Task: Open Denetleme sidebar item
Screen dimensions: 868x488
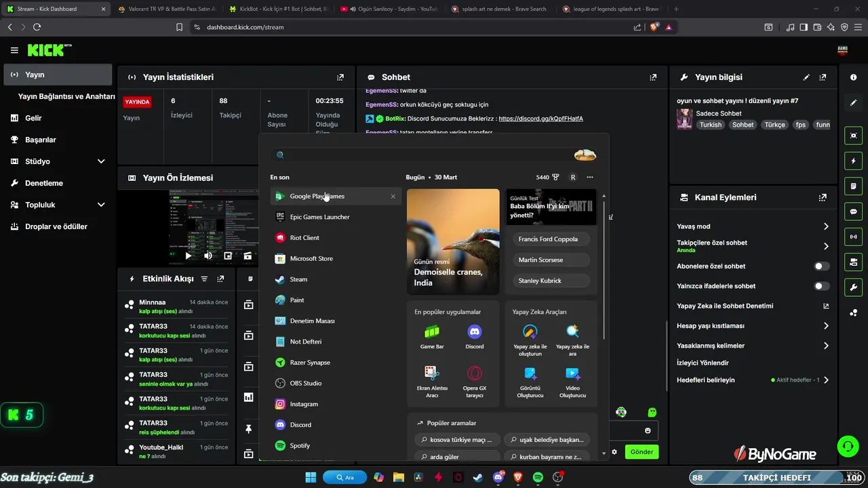Action: click(58, 183)
